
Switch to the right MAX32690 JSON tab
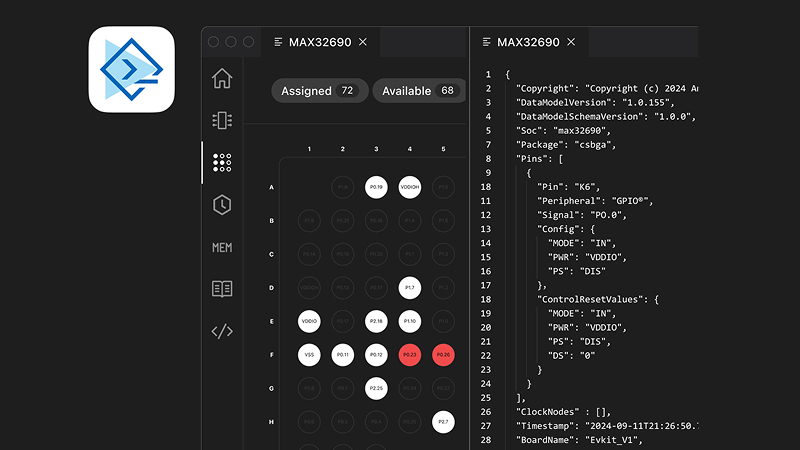(x=527, y=42)
